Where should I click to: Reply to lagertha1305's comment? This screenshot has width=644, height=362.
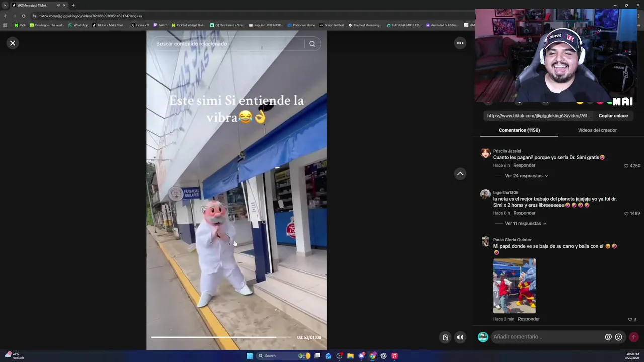coord(524,213)
